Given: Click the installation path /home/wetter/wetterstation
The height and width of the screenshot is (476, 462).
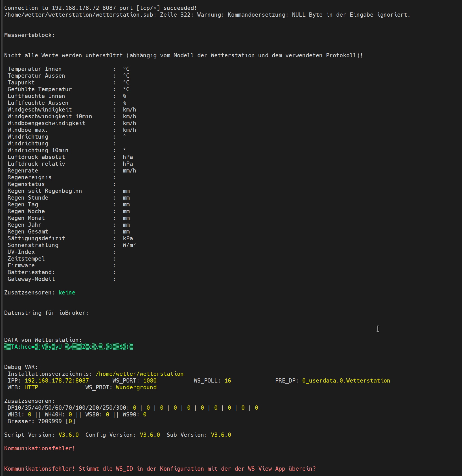Looking at the screenshot, I should [139, 374].
